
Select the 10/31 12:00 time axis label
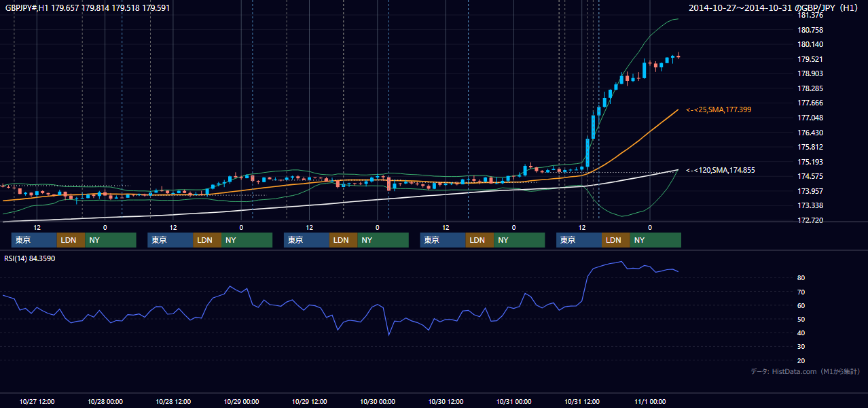tap(582, 401)
